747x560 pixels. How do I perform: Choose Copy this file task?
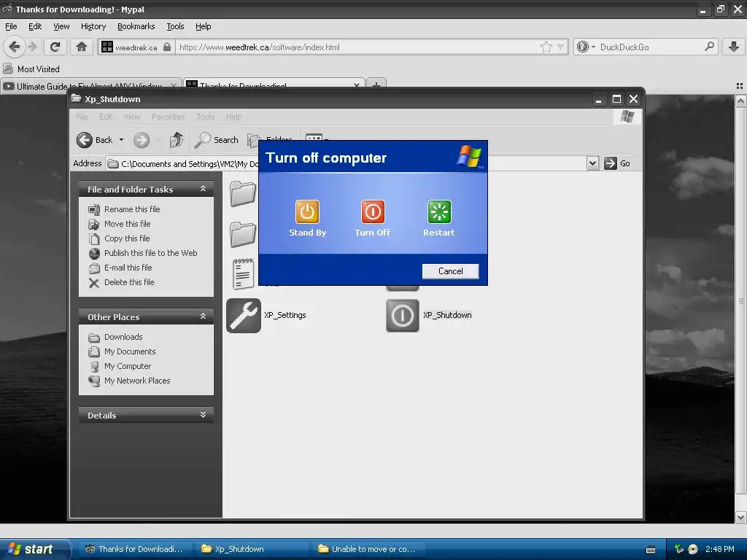[x=127, y=238]
